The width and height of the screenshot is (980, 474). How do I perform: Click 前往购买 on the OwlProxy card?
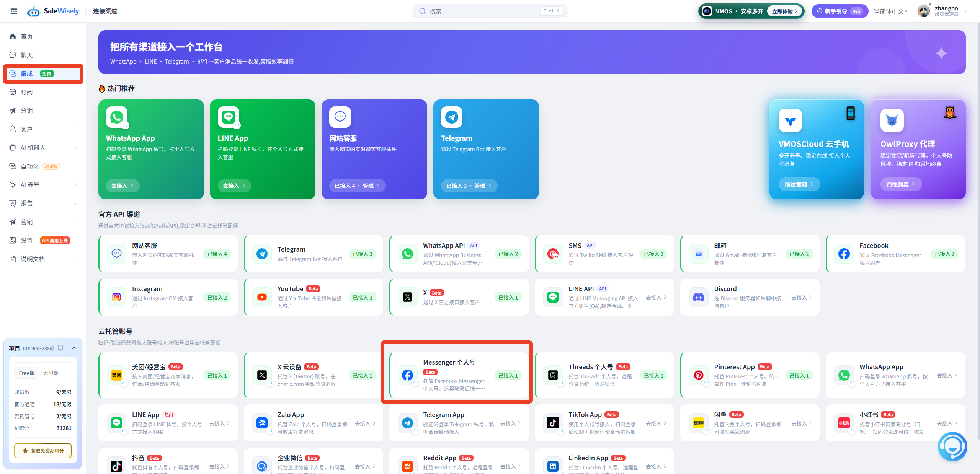[x=901, y=184]
